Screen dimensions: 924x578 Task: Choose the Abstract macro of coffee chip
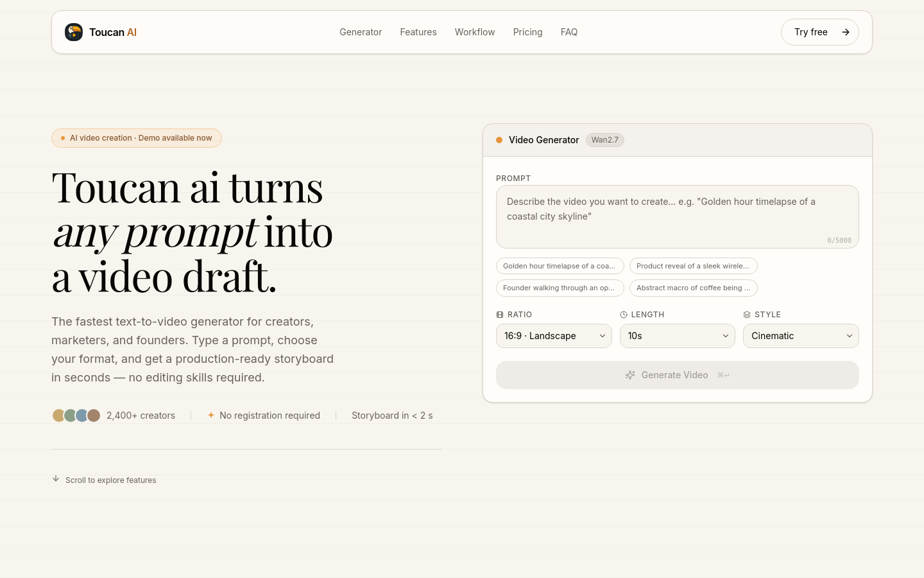click(x=694, y=288)
